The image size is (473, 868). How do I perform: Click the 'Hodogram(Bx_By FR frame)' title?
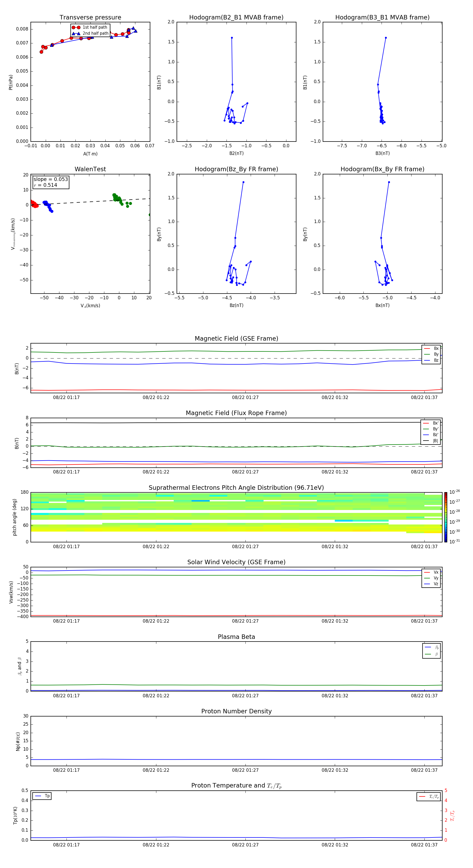pos(382,169)
